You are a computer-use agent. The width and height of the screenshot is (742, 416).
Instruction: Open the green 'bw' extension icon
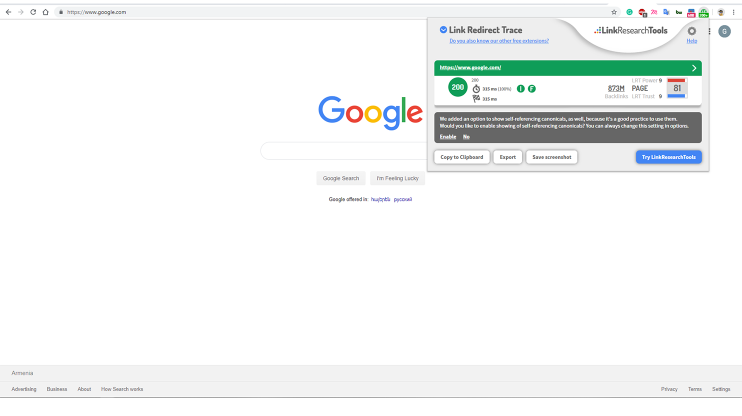coord(679,12)
